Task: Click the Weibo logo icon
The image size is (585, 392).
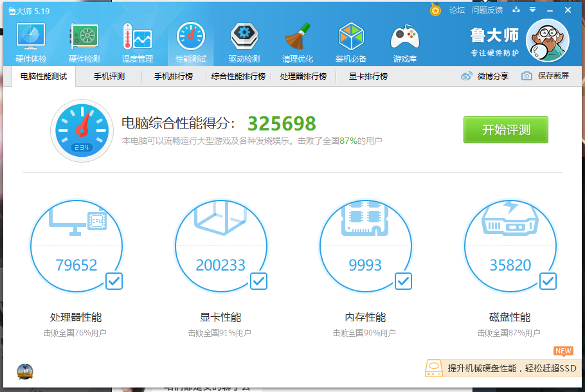Action: pyautogui.click(x=466, y=76)
